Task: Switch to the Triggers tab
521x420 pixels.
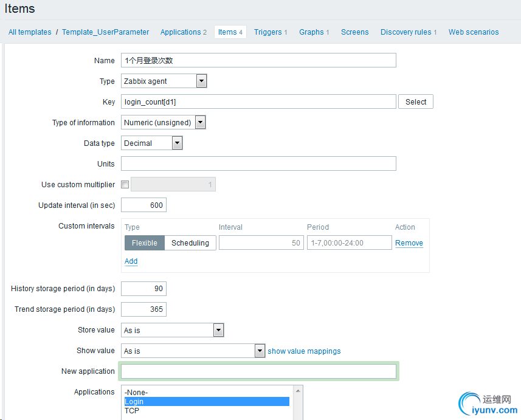Action: (268, 32)
